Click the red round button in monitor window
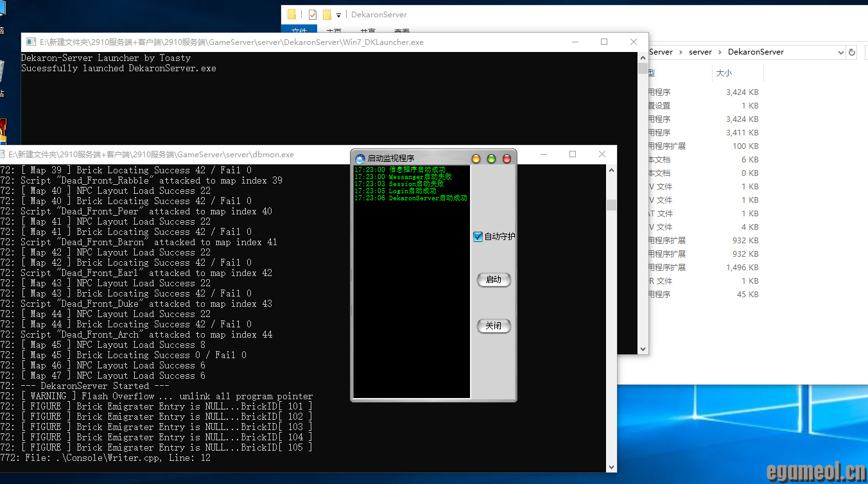Image resolution: width=868 pixels, height=484 pixels. (507, 159)
